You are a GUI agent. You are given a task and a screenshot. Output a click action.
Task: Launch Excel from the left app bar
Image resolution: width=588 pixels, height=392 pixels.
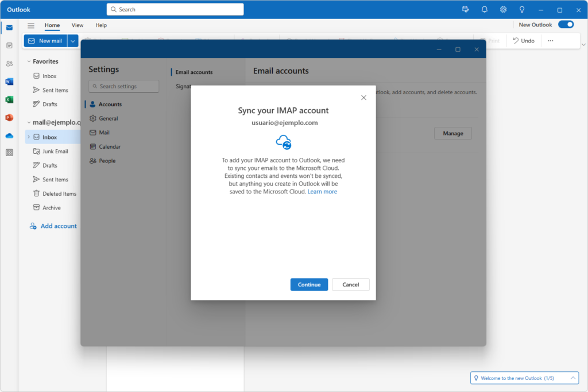[9, 99]
